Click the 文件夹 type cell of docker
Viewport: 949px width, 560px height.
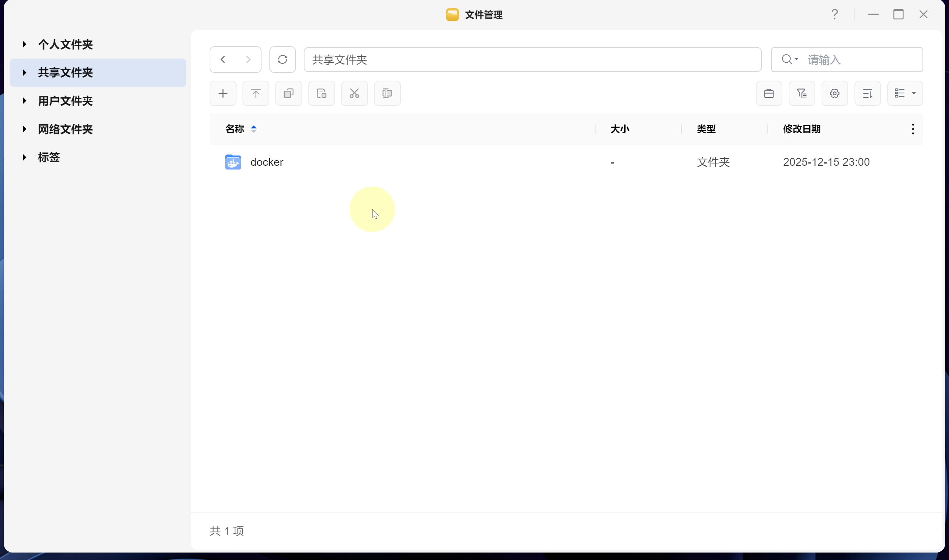tap(713, 162)
